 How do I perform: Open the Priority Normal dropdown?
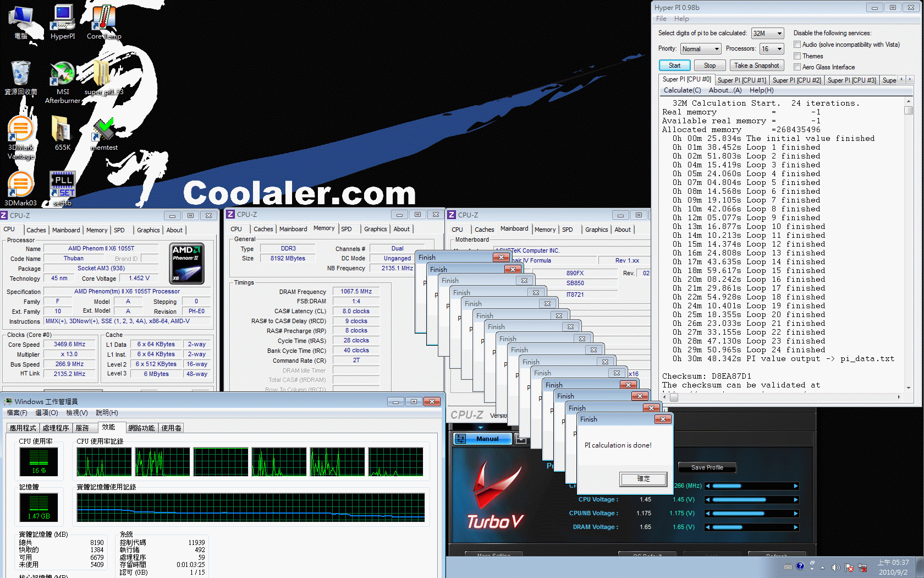[700, 49]
